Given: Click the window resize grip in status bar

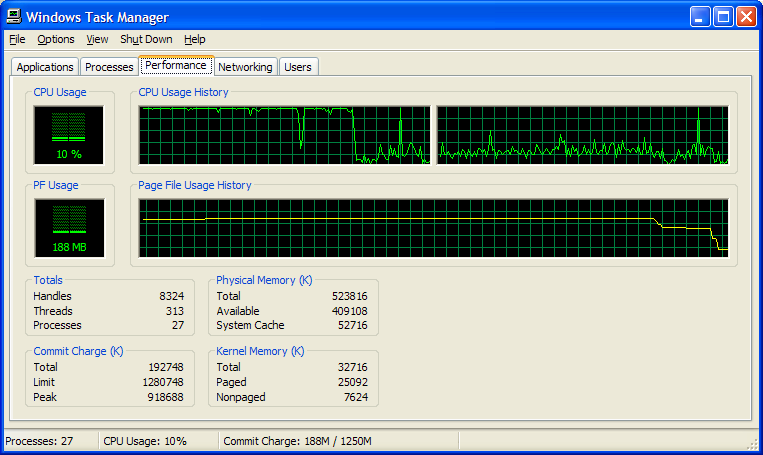Looking at the screenshot, I should [x=752, y=444].
